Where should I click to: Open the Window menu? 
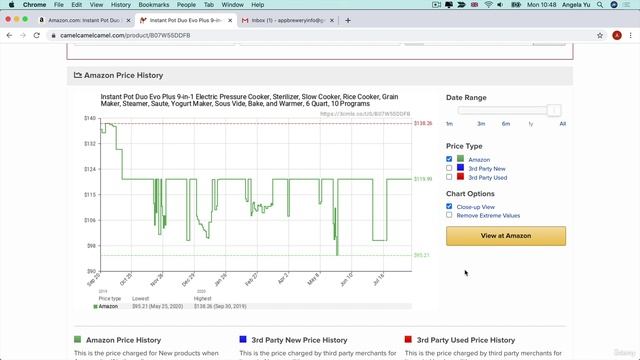point(232,5)
